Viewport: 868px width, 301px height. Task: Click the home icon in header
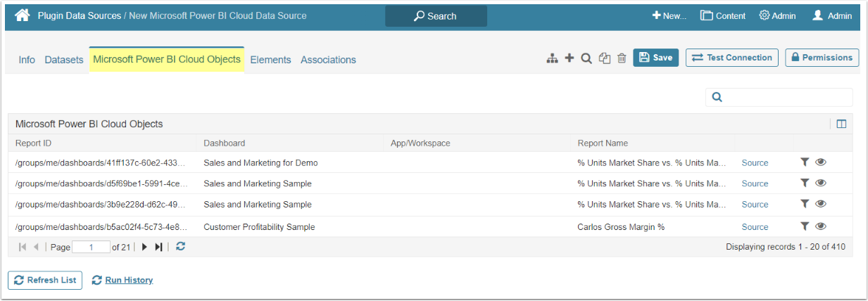[x=22, y=15]
